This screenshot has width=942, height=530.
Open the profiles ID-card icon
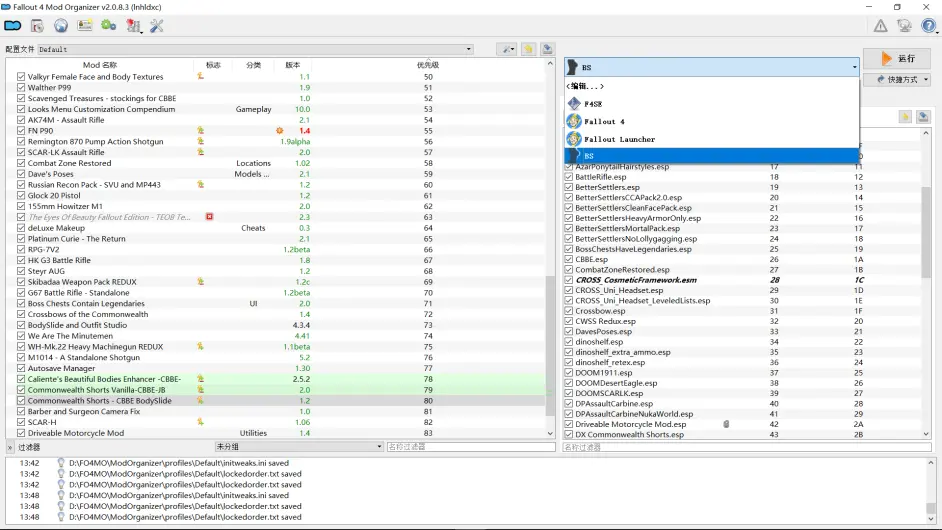coord(85,26)
